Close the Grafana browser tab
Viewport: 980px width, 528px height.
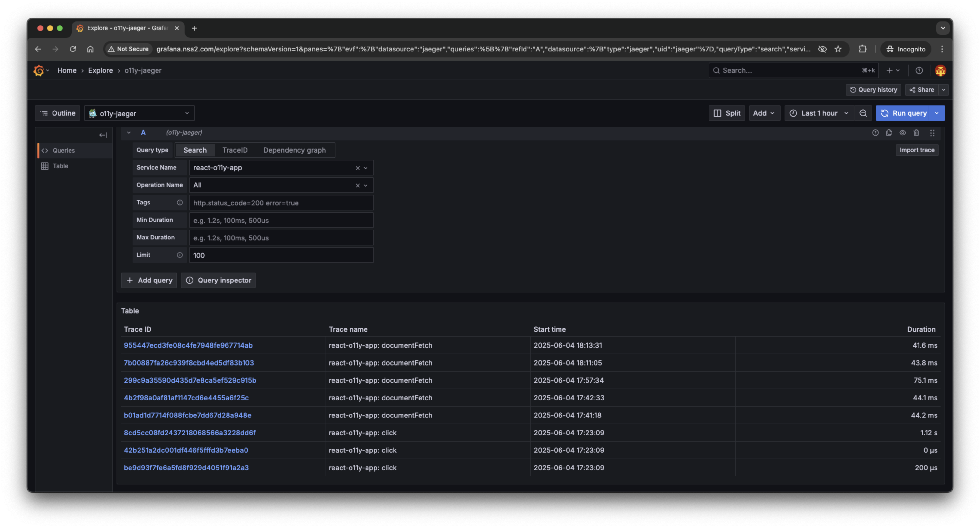tap(177, 28)
